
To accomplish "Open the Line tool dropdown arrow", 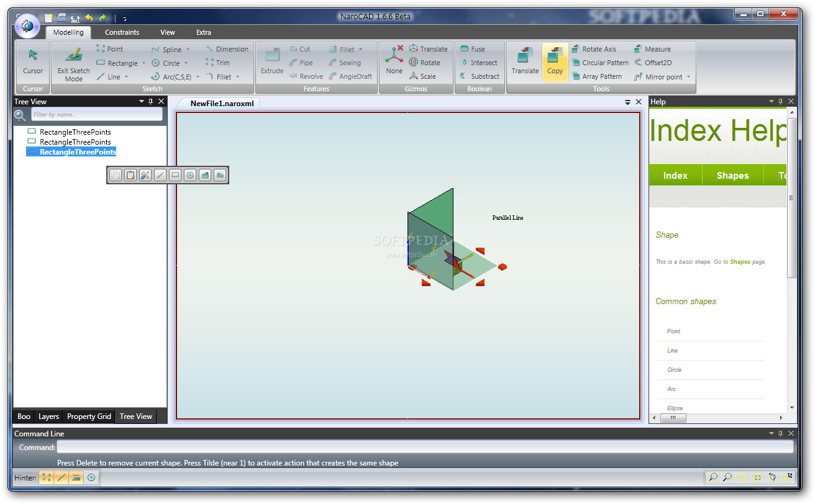I will pyautogui.click(x=126, y=77).
